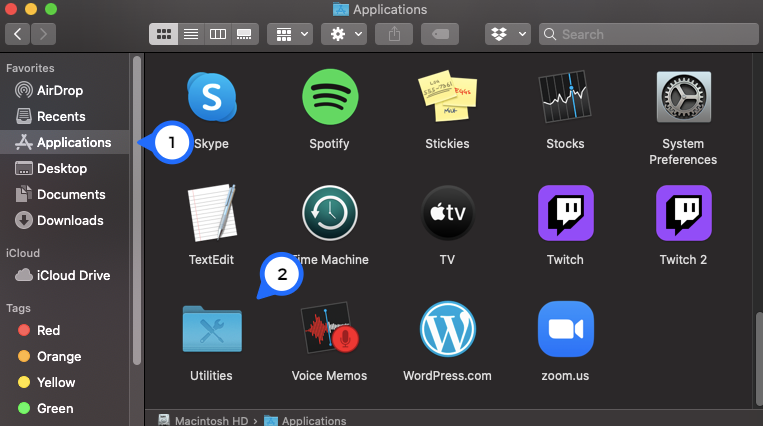Open the group-by arrangement dropdown

(x=290, y=34)
